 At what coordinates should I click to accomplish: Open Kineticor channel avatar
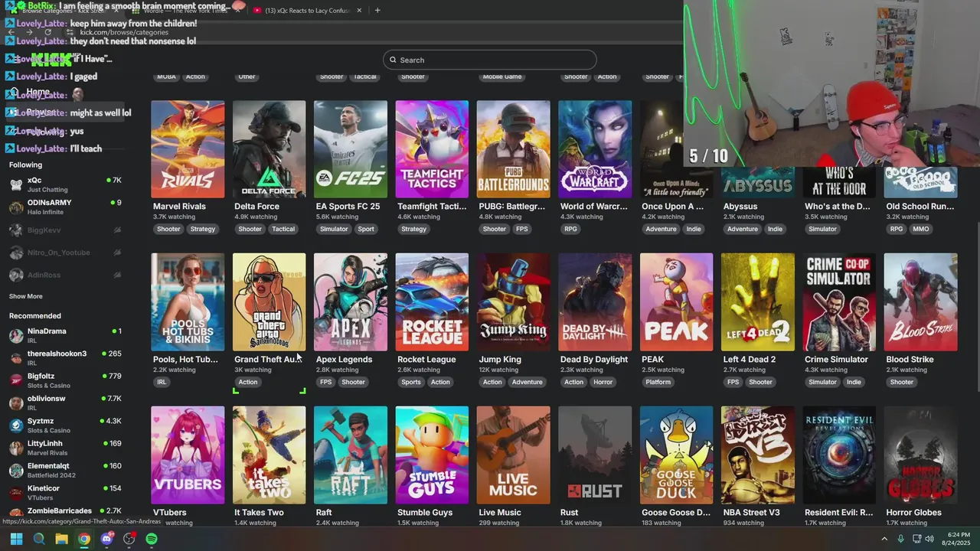click(16, 493)
